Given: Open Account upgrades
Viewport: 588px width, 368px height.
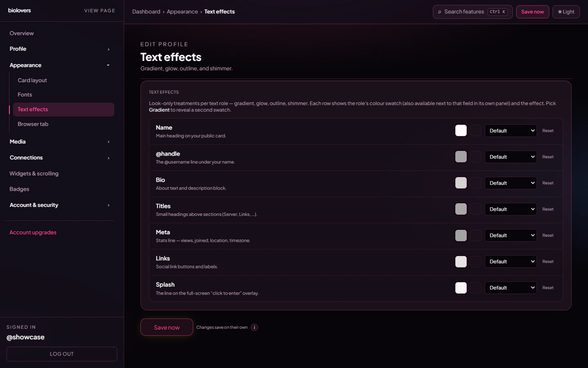Looking at the screenshot, I should point(33,232).
